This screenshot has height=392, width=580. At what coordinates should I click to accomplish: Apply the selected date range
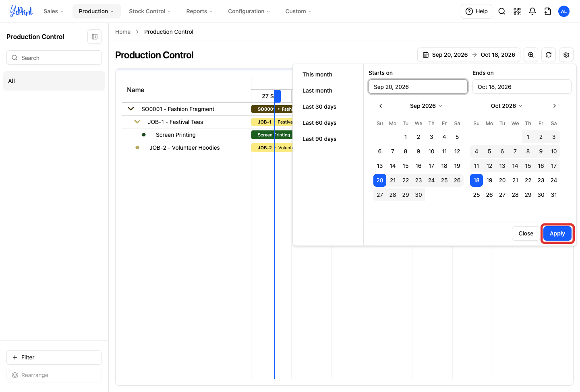(x=557, y=233)
